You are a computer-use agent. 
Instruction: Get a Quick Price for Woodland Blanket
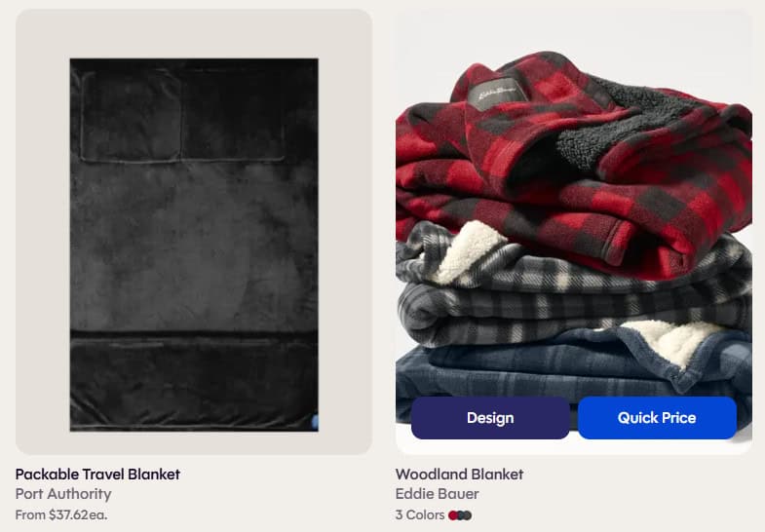[657, 417]
